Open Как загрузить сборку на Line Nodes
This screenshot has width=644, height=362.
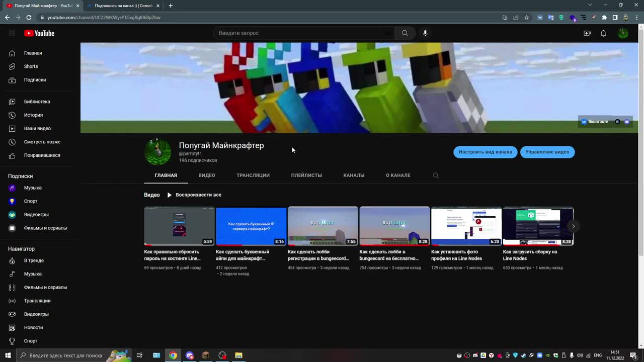[530, 255]
